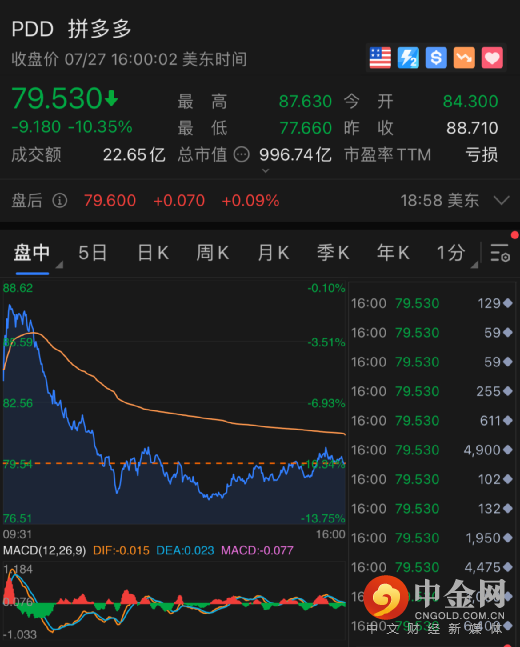Screen dimensions: 520x647
Task: Switch to the 周K weekly tab
Action: 213,253
